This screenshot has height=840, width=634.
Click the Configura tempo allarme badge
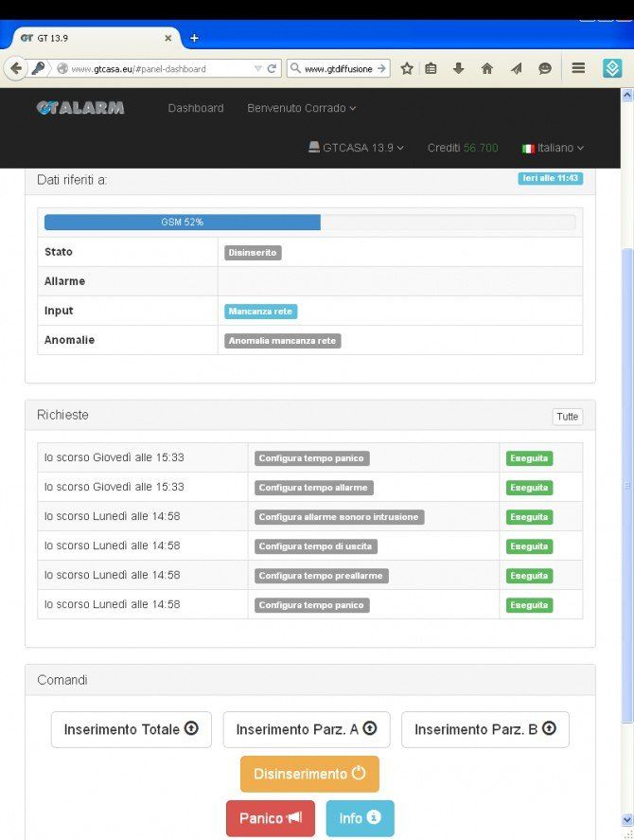click(x=314, y=488)
